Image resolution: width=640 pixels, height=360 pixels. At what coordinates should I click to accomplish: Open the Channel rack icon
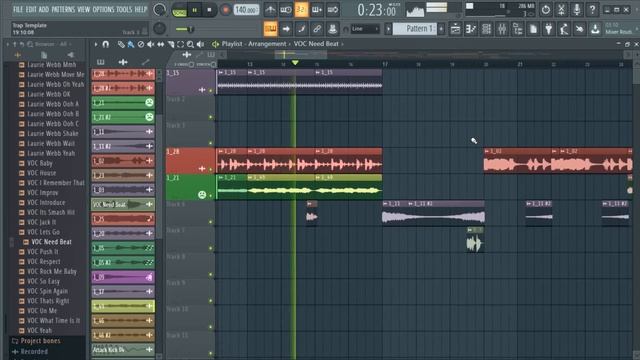[486, 29]
